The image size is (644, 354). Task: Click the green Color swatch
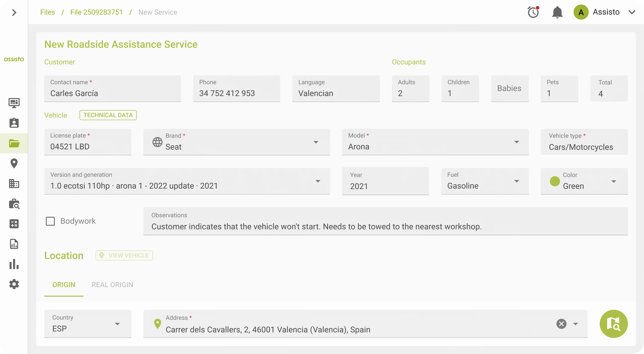pyautogui.click(x=555, y=181)
